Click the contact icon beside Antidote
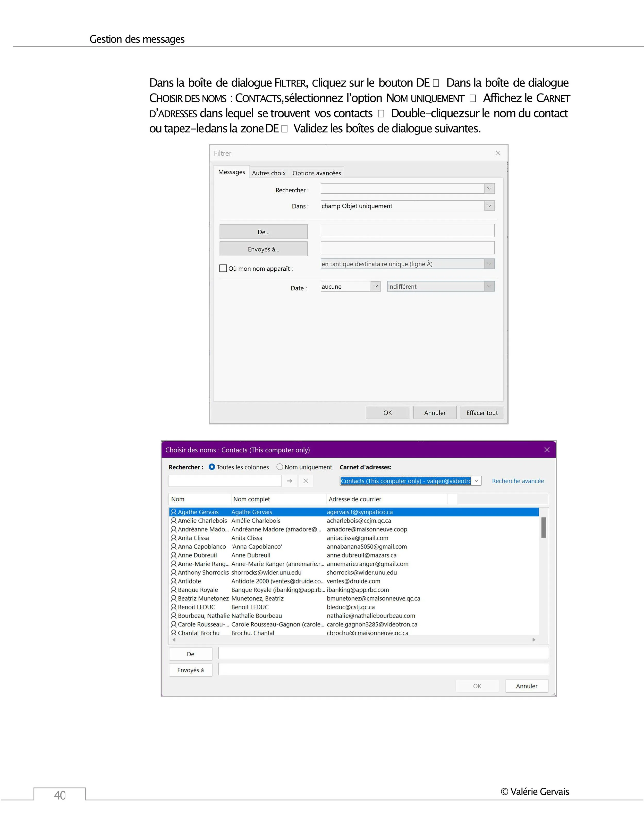 [x=174, y=581]
